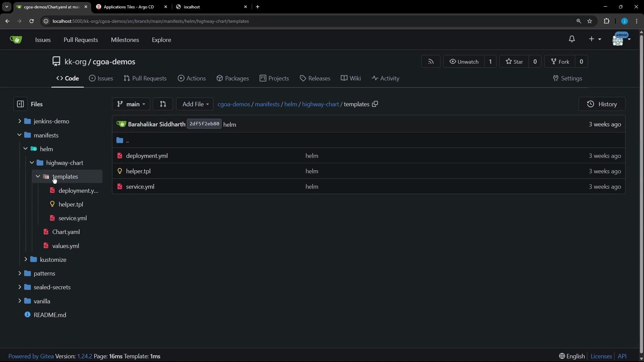Open the Activity tab
The width and height of the screenshot is (644, 362).
[386, 78]
